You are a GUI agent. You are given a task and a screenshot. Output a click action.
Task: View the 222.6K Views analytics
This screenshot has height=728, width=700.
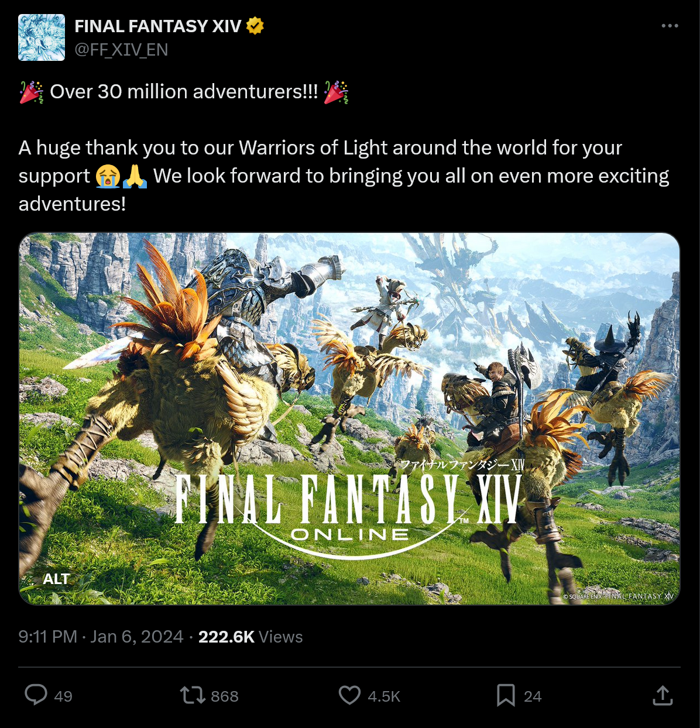251,637
